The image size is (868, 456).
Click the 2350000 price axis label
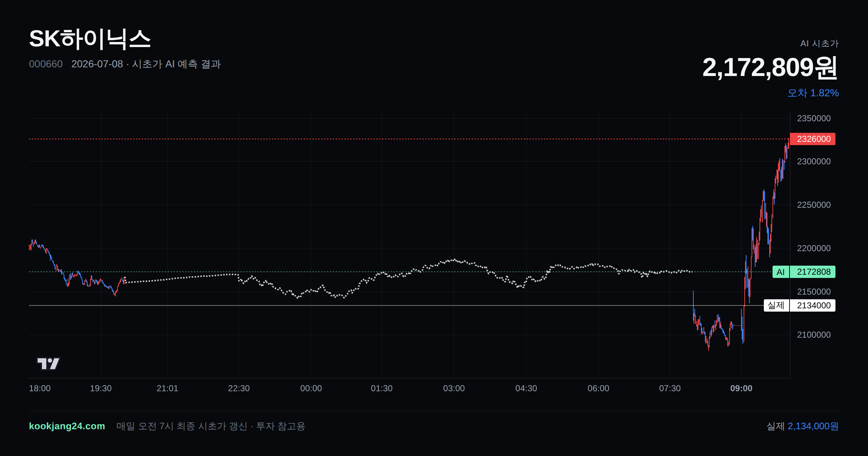click(x=814, y=118)
